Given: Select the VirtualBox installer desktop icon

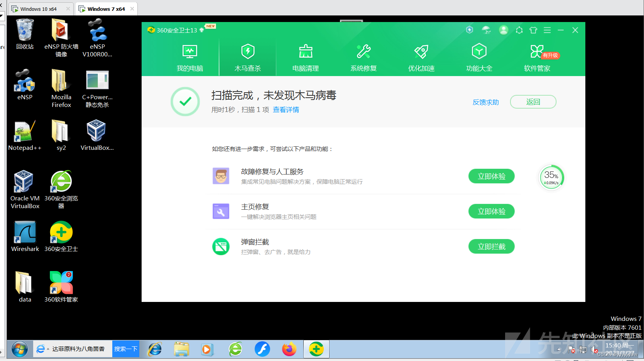Looking at the screenshot, I should click(97, 136).
